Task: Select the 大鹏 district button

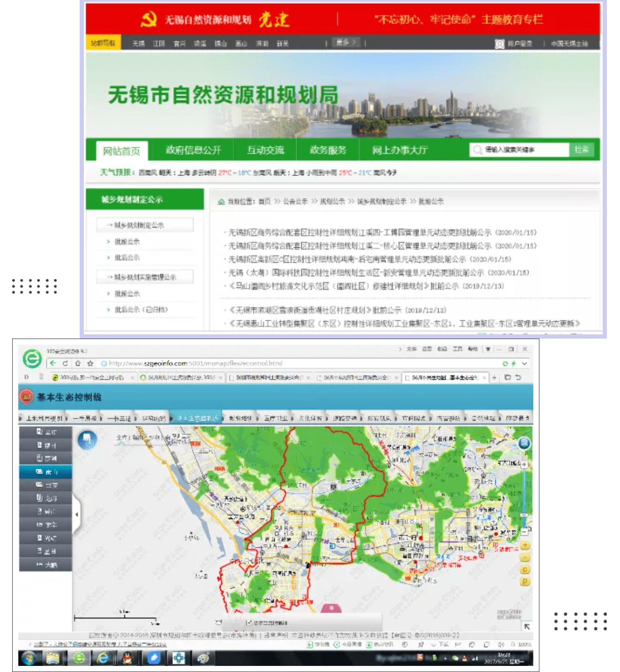Action: (46, 565)
